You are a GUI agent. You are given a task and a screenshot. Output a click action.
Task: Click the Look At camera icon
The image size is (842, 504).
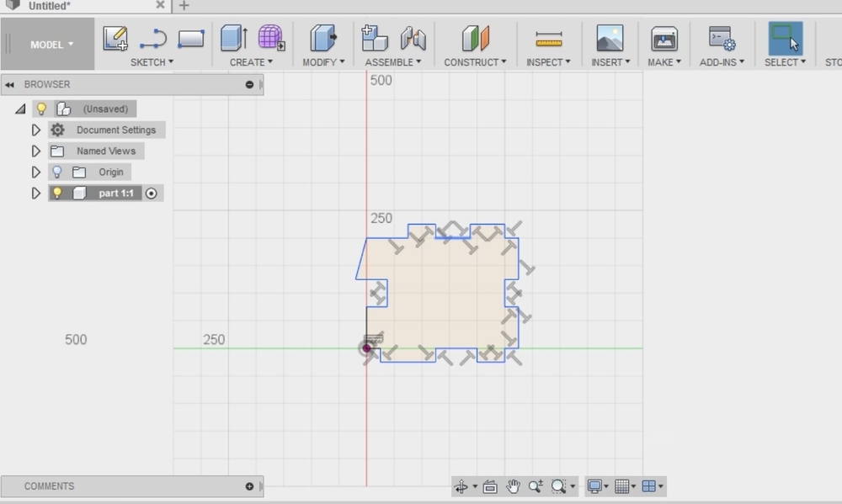click(490, 486)
